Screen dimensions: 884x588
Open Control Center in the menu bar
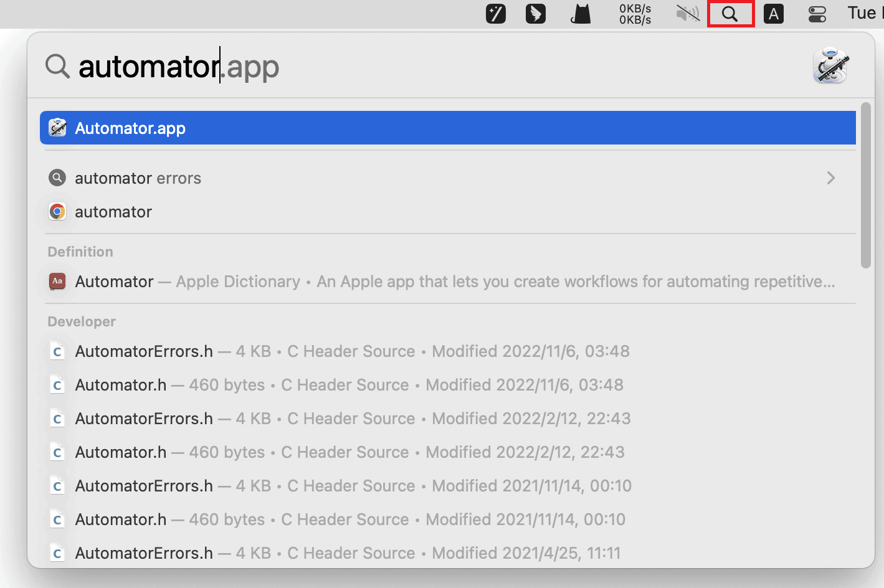click(x=817, y=14)
